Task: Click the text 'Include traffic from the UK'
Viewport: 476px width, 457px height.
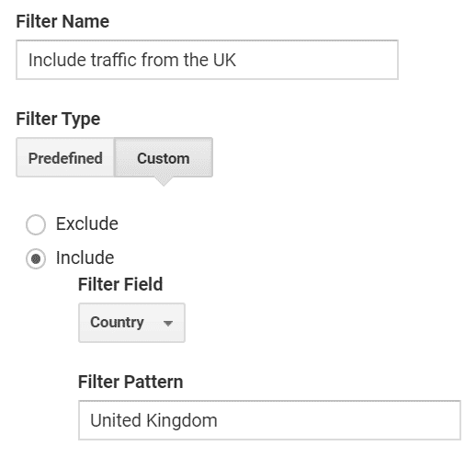Action: (132, 60)
